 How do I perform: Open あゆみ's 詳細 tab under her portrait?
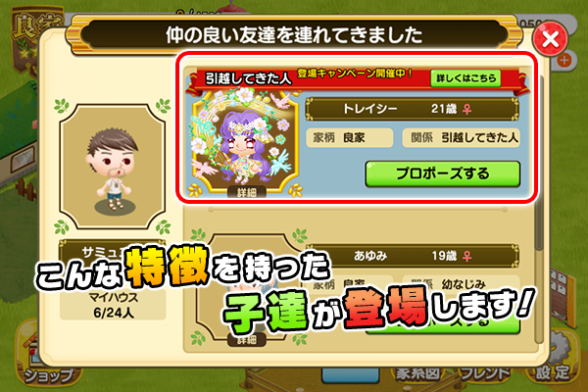246,340
